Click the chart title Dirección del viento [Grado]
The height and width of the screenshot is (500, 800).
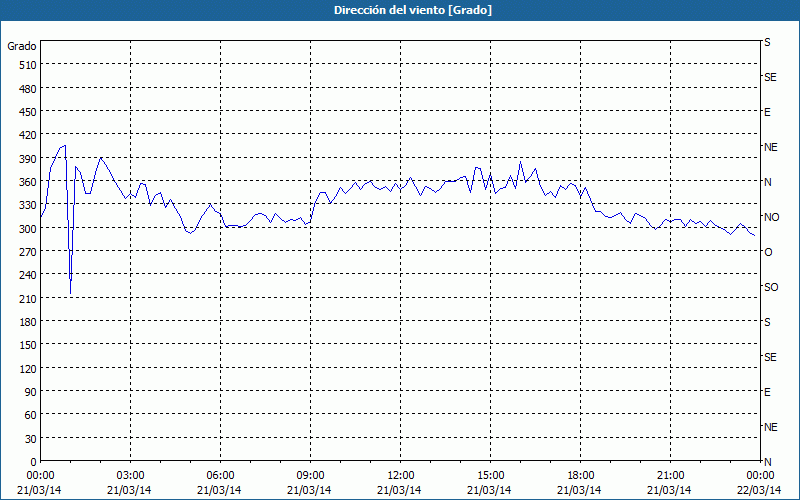pyautogui.click(x=413, y=10)
